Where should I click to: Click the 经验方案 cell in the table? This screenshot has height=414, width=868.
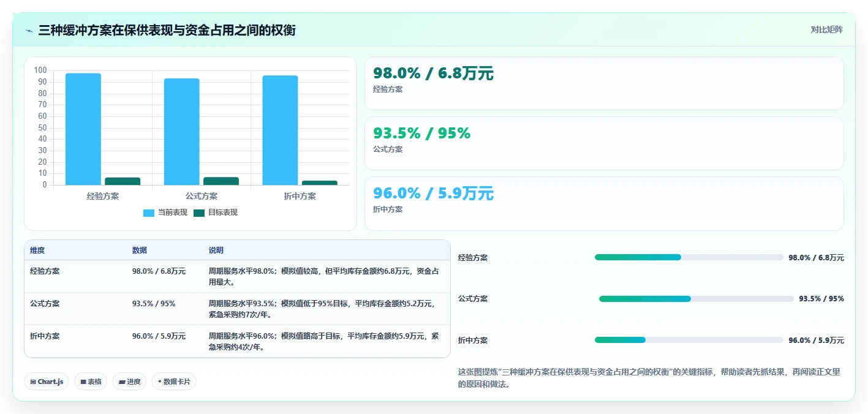point(45,271)
